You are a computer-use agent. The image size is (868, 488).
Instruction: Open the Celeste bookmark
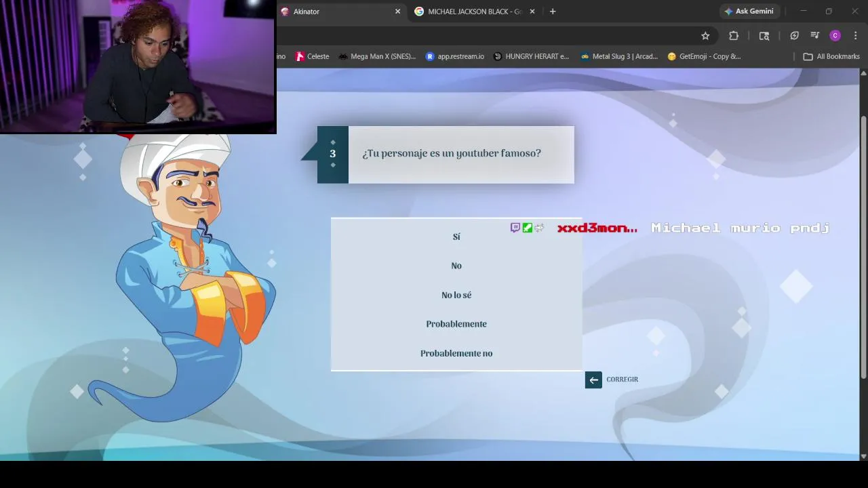click(312, 56)
